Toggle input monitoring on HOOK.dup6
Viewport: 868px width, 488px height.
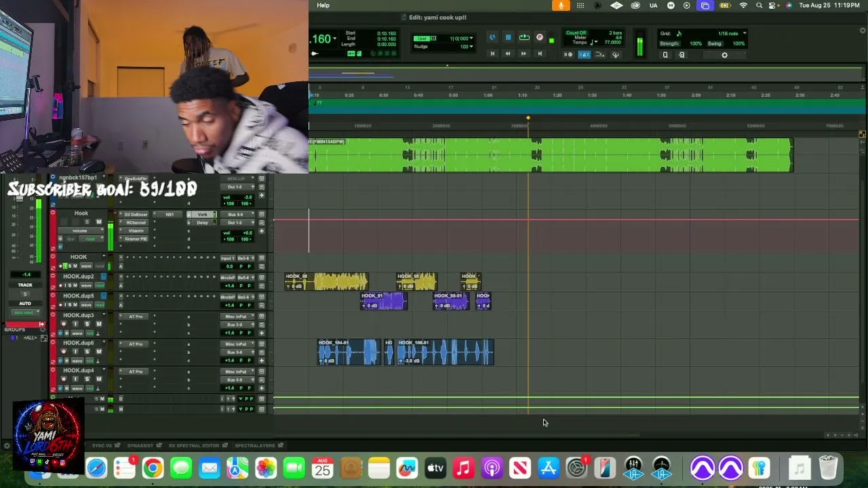pyautogui.click(x=75, y=352)
